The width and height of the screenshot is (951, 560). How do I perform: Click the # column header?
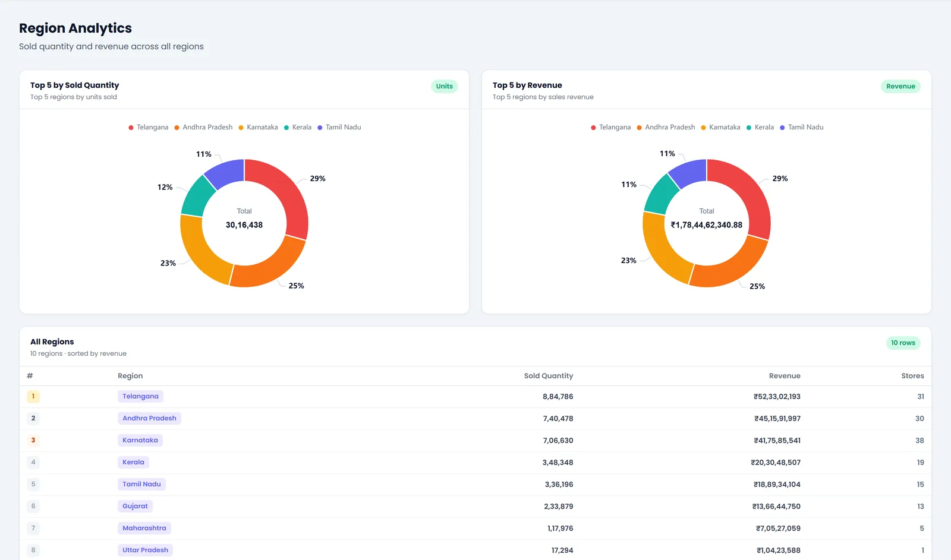(x=30, y=376)
